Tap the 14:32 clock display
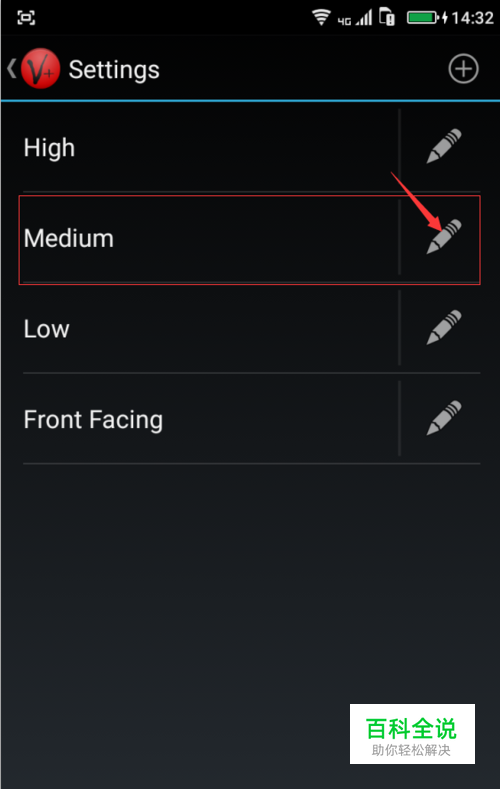500x789 pixels. (472, 18)
